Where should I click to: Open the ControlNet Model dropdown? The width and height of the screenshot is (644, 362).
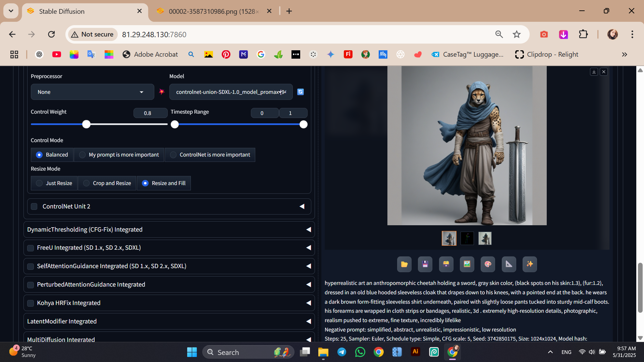[231, 92]
